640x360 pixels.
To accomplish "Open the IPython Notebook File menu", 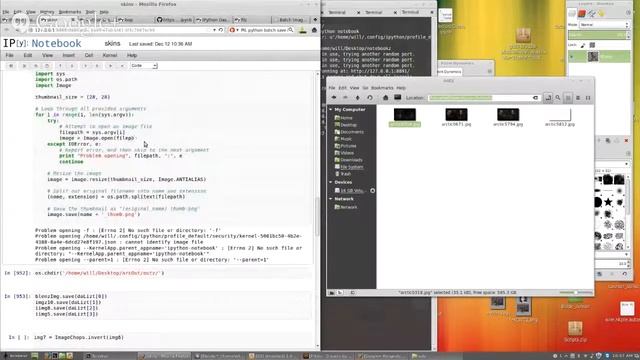I will [9, 55].
